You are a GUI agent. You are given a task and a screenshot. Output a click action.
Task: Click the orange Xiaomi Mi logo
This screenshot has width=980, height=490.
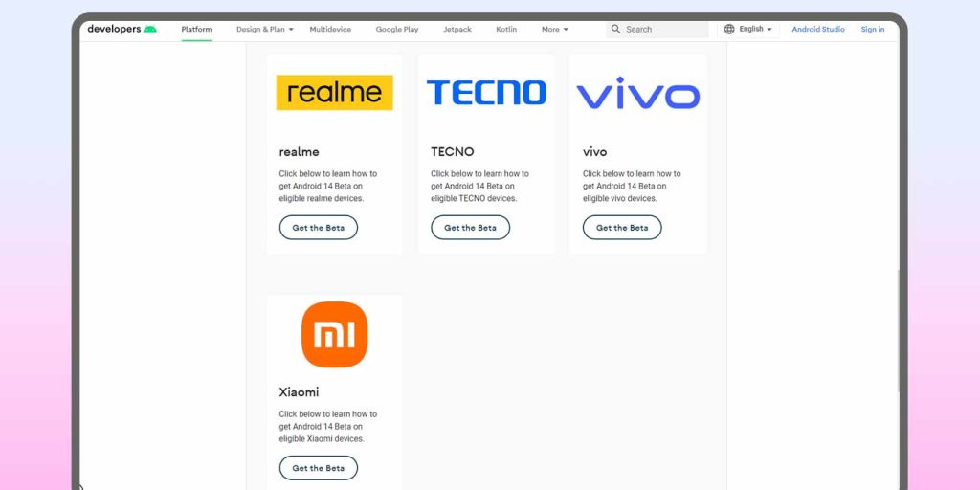(x=334, y=334)
